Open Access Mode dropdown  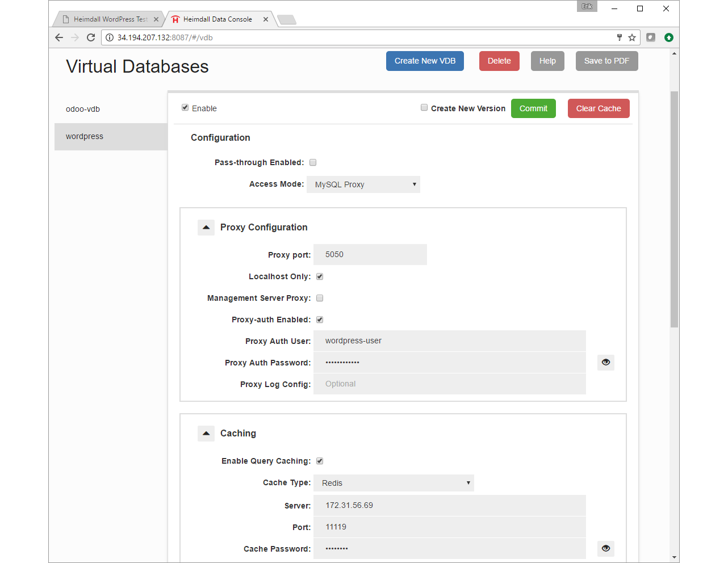pos(363,184)
